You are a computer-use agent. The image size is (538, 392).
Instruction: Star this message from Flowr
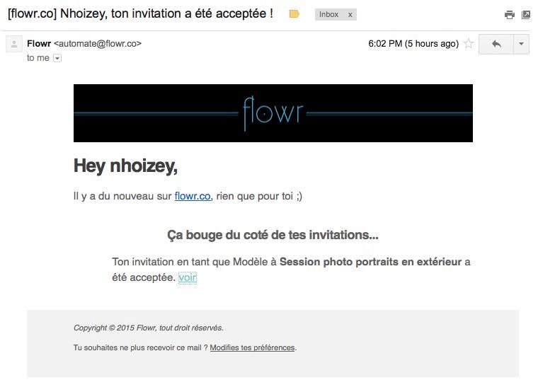tap(469, 44)
